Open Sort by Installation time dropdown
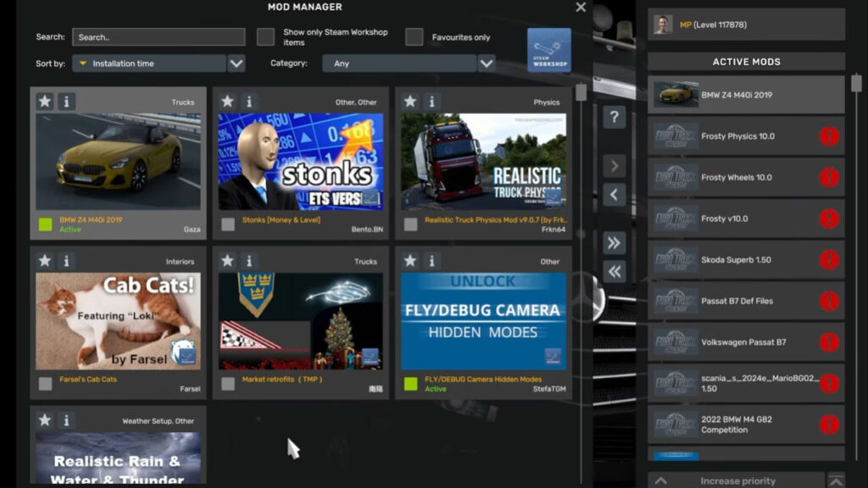868x488 pixels. tap(149, 64)
